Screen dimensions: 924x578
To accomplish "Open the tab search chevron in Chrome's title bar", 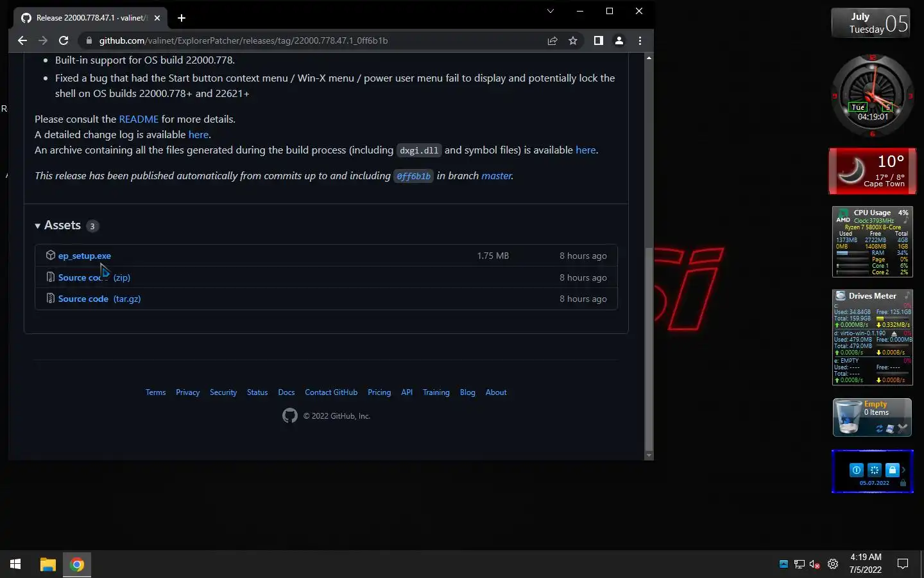I will [550, 11].
